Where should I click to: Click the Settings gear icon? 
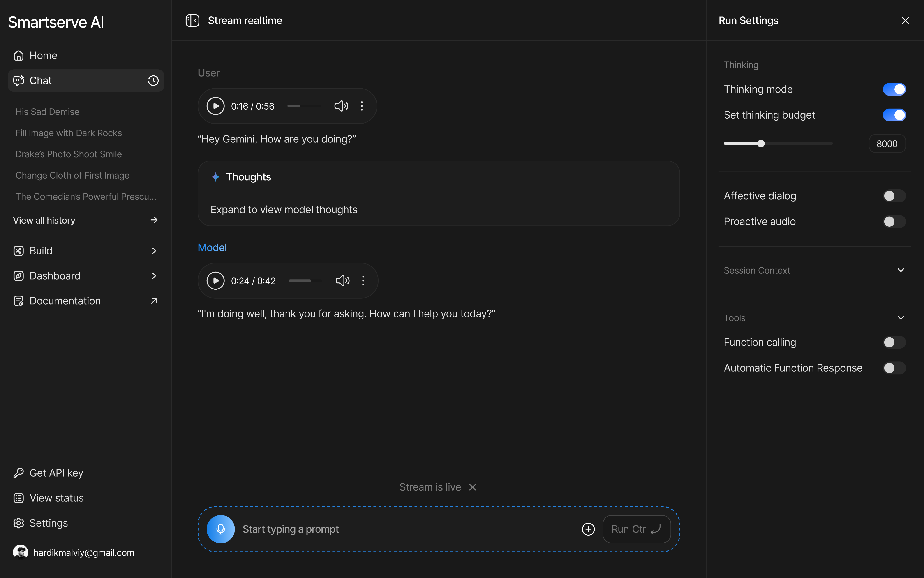point(19,523)
